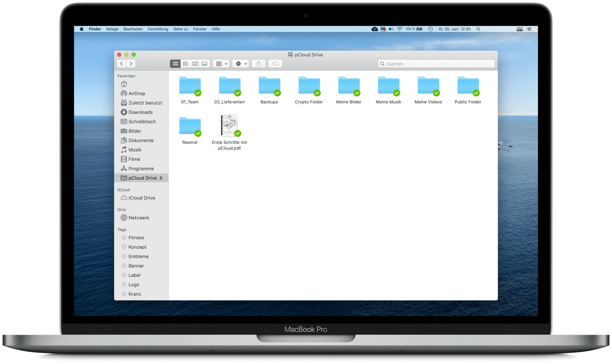Switch to column view
Screen dimensions: 612x364
click(195, 64)
